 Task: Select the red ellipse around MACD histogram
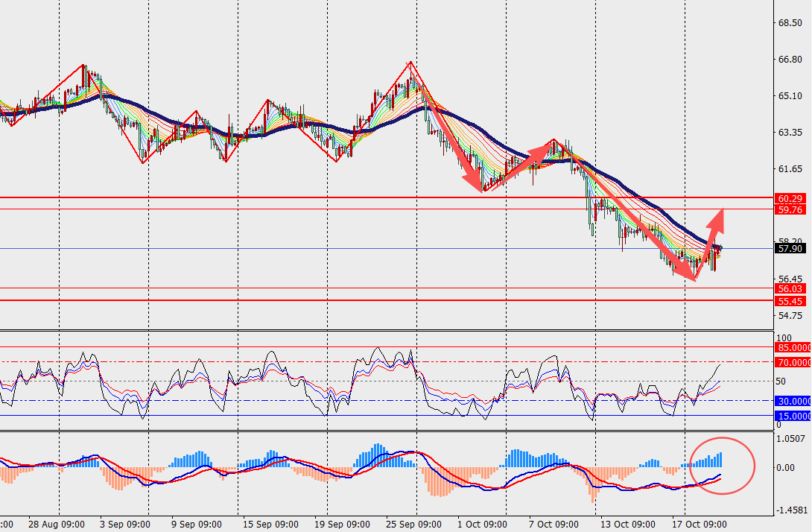tap(723, 465)
